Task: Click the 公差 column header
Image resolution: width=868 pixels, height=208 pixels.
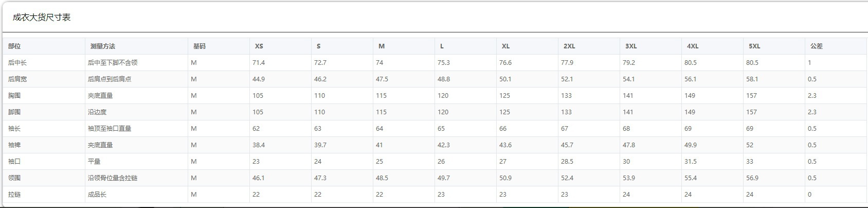Action: [x=817, y=46]
